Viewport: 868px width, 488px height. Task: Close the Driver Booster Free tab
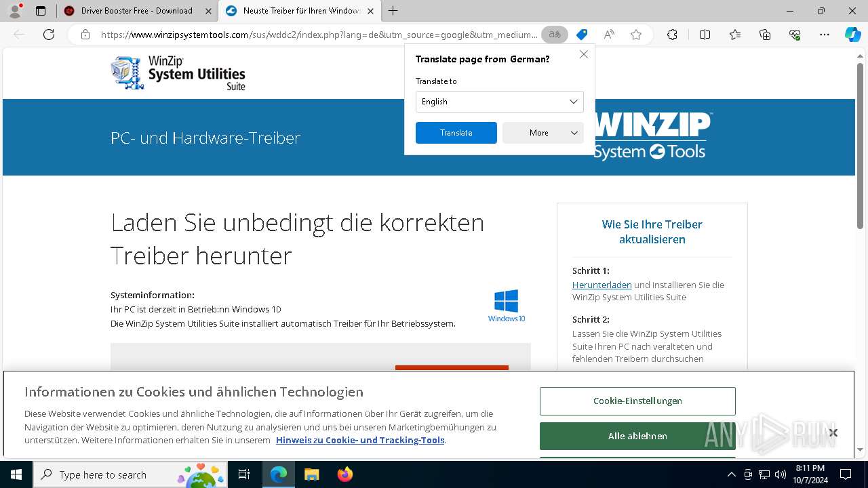point(208,11)
